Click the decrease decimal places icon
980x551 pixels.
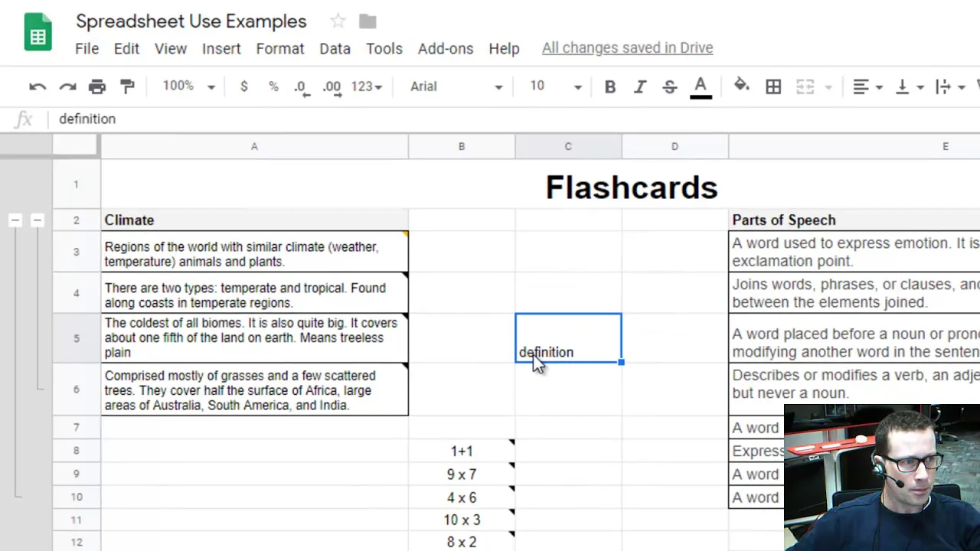click(302, 87)
